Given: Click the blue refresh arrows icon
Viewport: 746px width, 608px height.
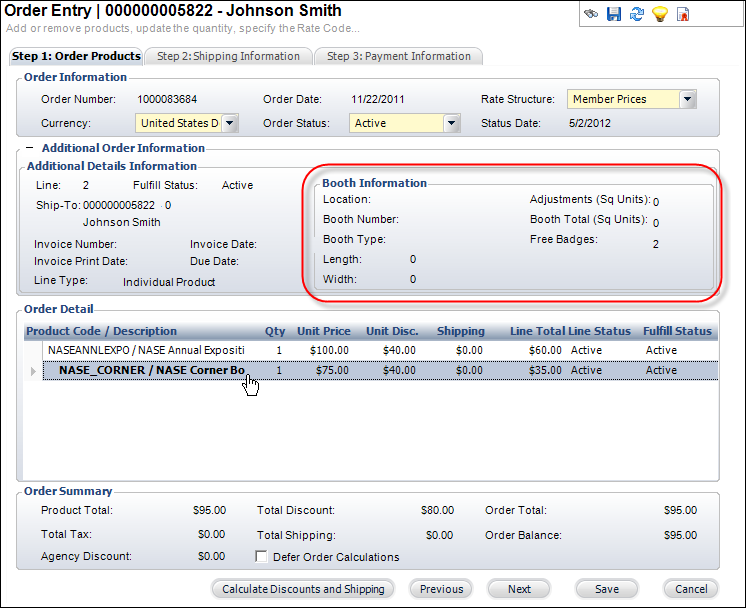Looking at the screenshot, I should click(636, 14).
